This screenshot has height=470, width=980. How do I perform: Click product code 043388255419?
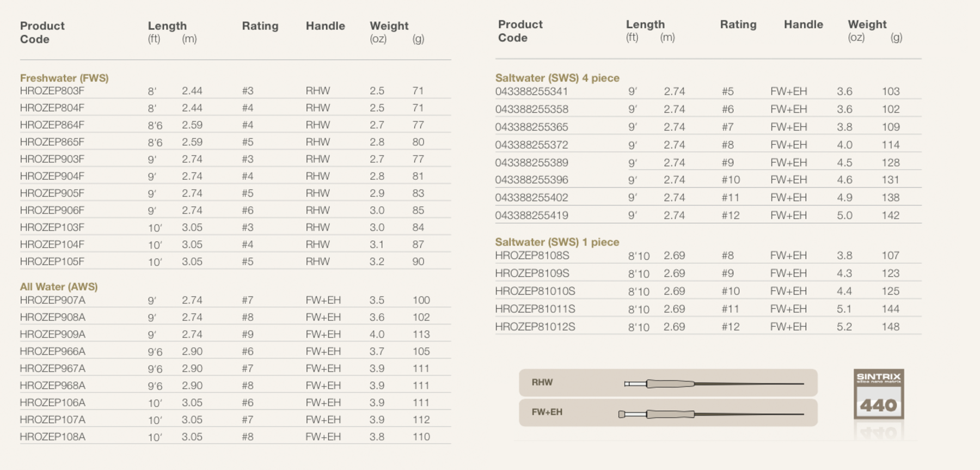[x=531, y=215]
